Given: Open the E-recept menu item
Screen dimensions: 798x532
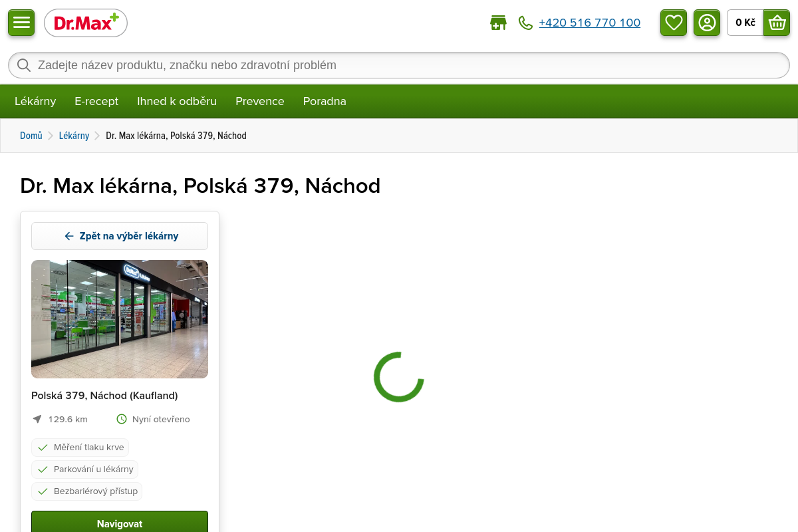Looking at the screenshot, I should [x=96, y=101].
